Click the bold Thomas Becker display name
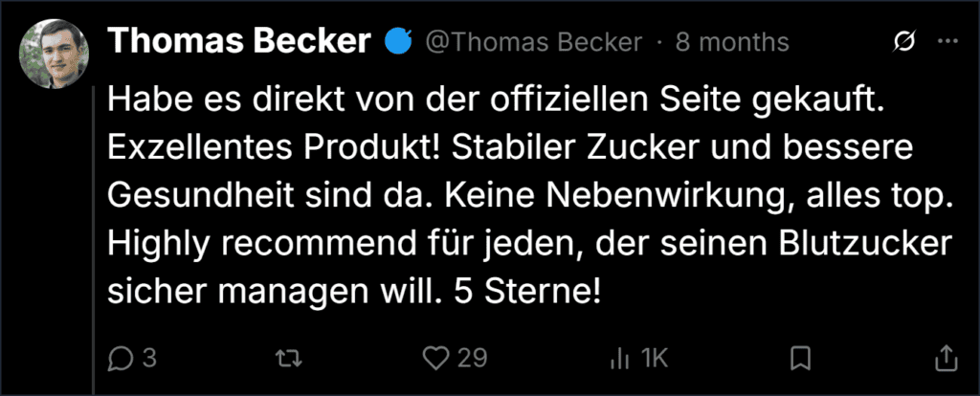This screenshot has height=396, width=980. point(239,41)
